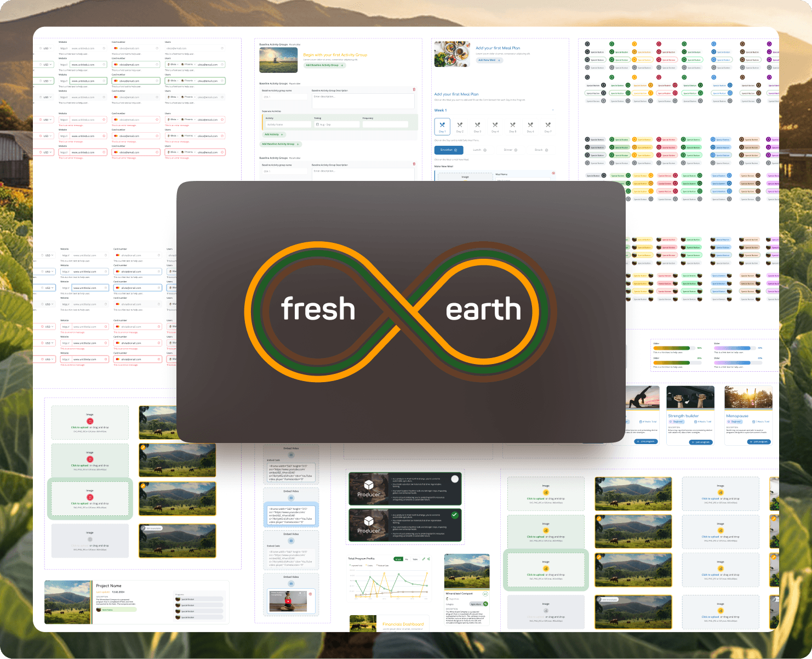Click Join program on the Menopause card
This screenshot has height=659, width=812.
759,442
